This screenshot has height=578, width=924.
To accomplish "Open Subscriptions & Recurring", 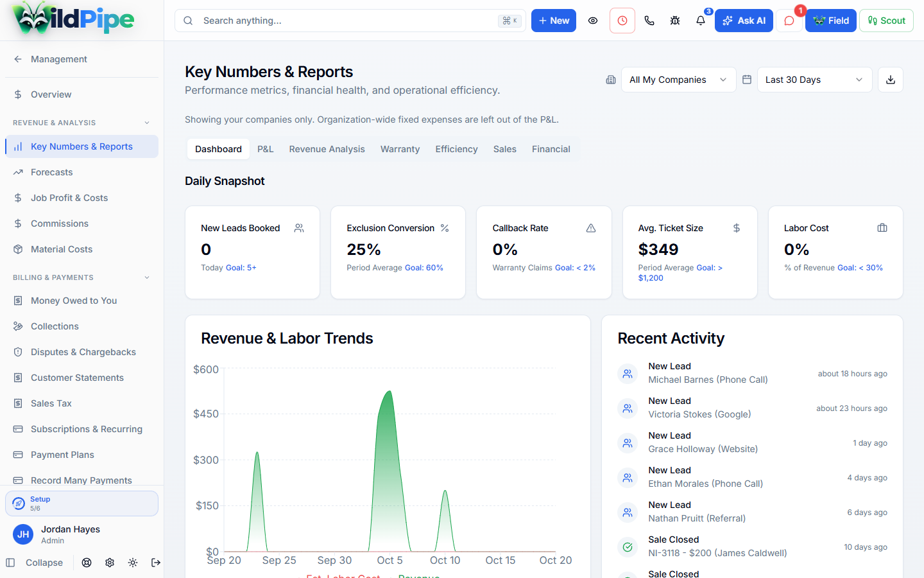I will click(x=81, y=429).
